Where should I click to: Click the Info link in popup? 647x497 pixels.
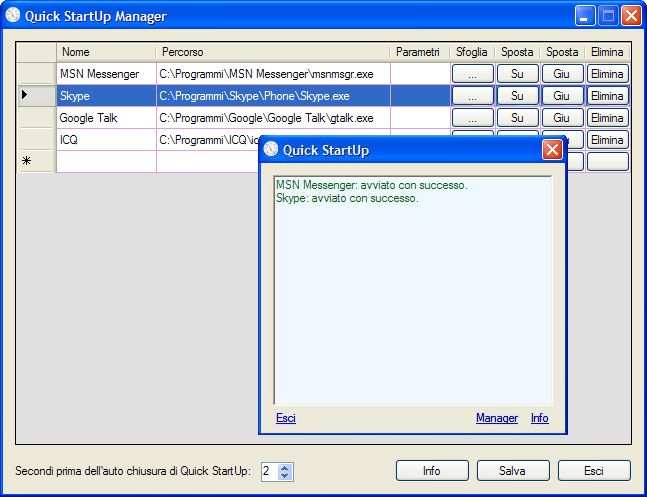539,418
